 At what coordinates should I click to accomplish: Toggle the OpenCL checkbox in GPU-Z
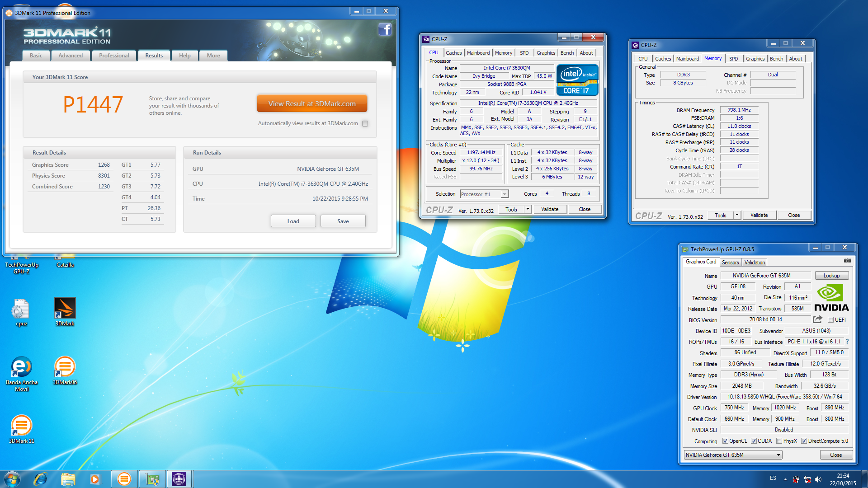coord(725,441)
